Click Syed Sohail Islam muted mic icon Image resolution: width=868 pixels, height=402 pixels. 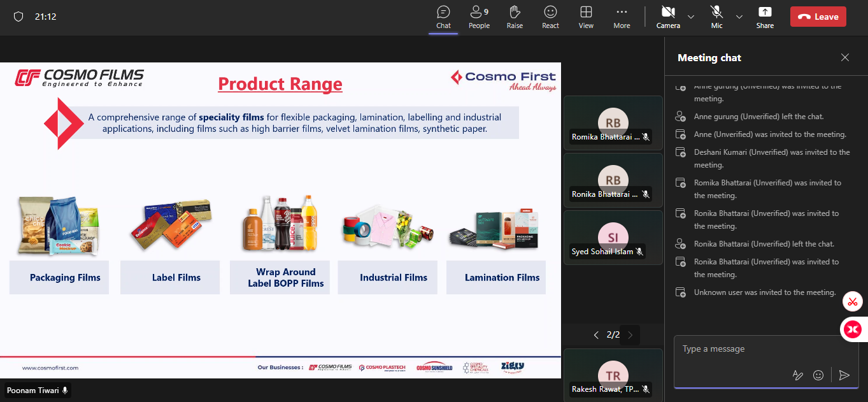(639, 252)
